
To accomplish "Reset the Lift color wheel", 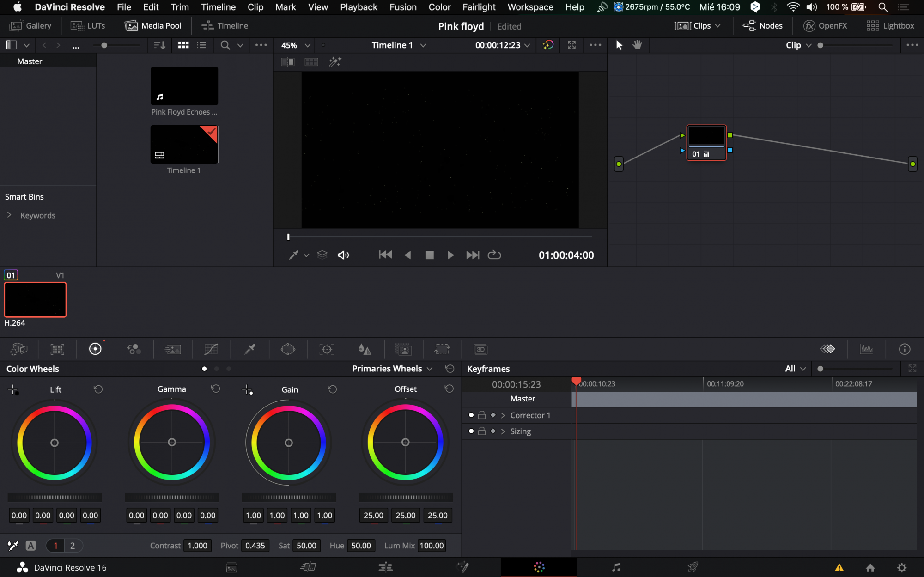I will (x=98, y=389).
